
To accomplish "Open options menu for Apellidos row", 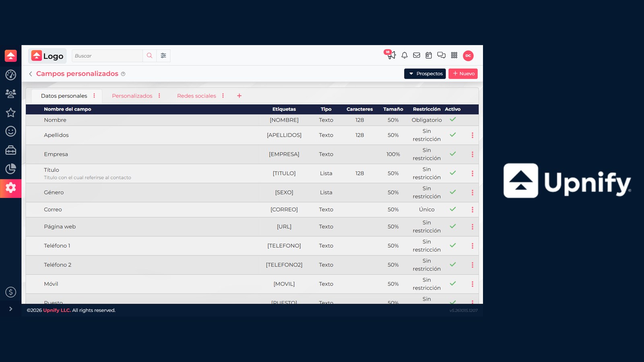I will pos(473,135).
